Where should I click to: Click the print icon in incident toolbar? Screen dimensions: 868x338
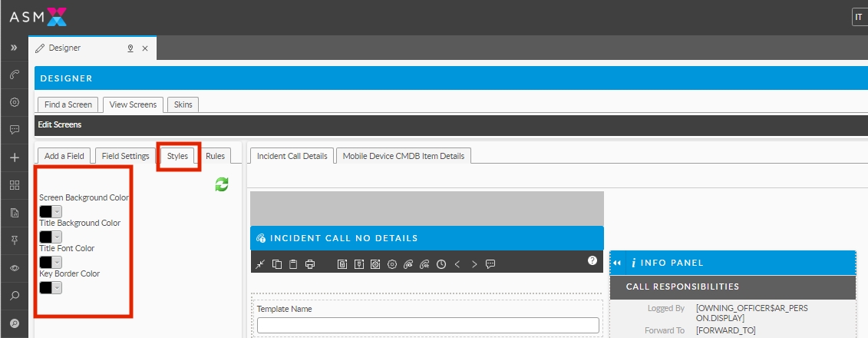pyautogui.click(x=310, y=264)
